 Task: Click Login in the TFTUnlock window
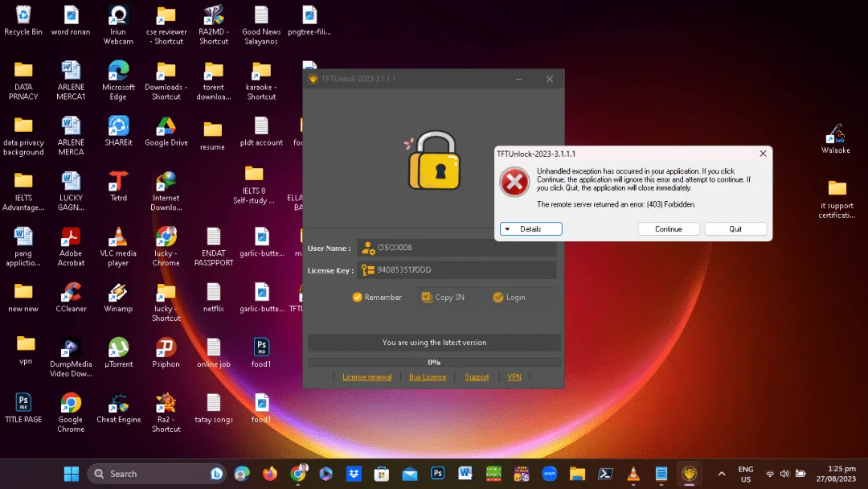click(x=509, y=298)
